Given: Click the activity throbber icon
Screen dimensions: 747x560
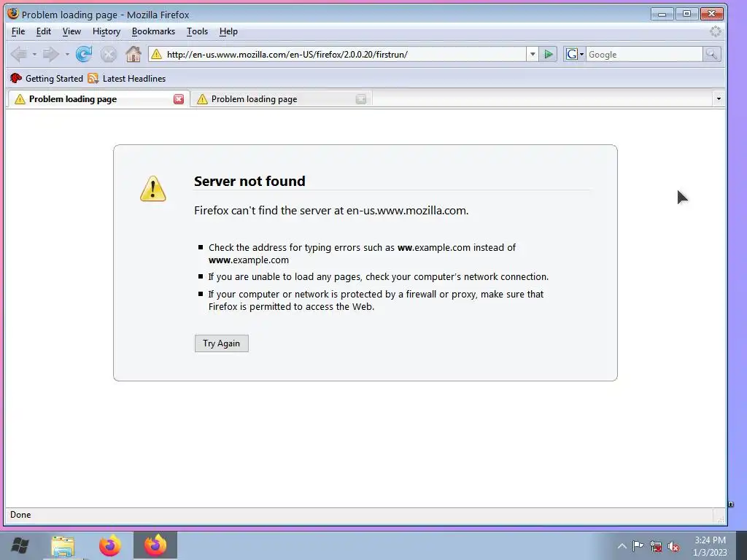Looking at the screenshot, I should [716, 31].
